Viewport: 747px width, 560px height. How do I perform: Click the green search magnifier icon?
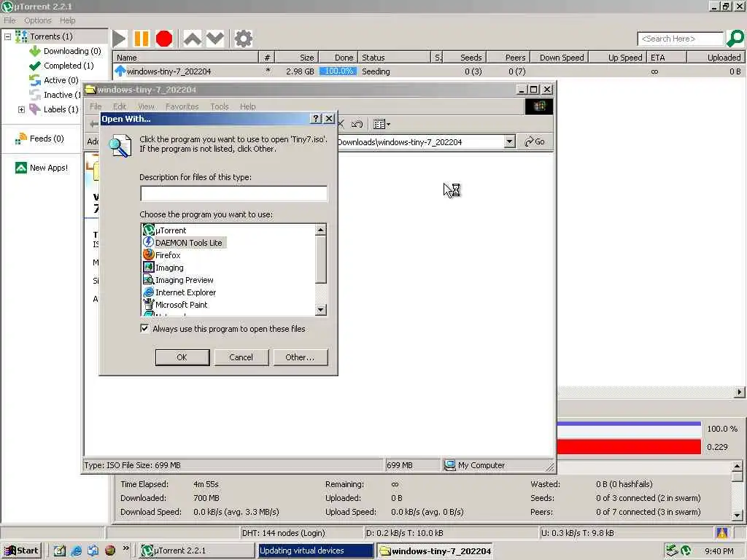point(735,39)
